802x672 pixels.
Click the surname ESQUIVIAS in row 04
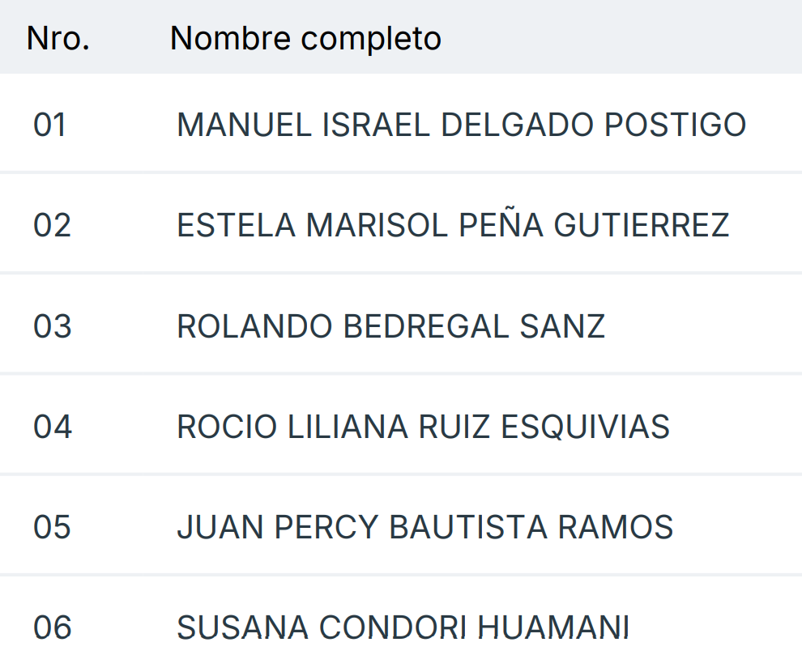pos(585,427)
